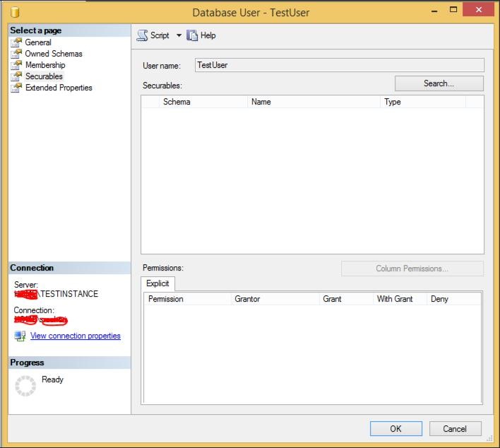
Task: Click the User name text field
Action: 339,65
